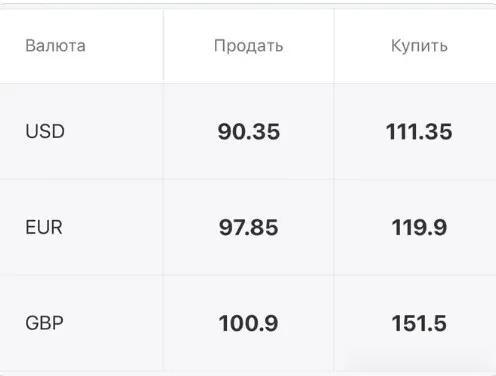Viewport: 496px width, 376px height.
Task: Click the row separator between USD and EUR labels
Action: pos(82,180)
